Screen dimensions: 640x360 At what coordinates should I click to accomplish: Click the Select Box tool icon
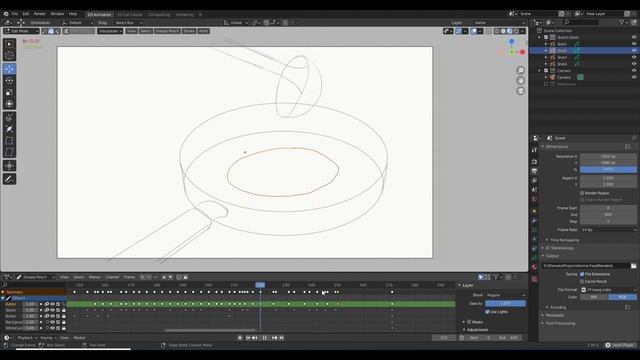(9, 44)
